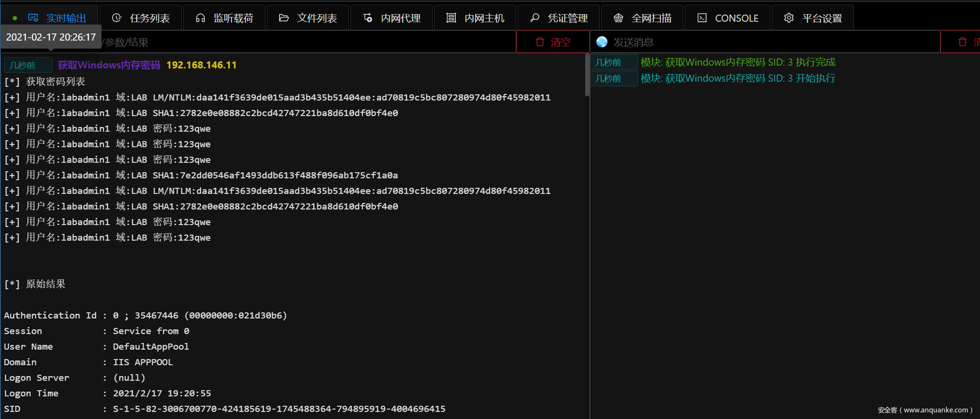
Task: Click the left output pane scrollbar
Action: pos(587,75)
